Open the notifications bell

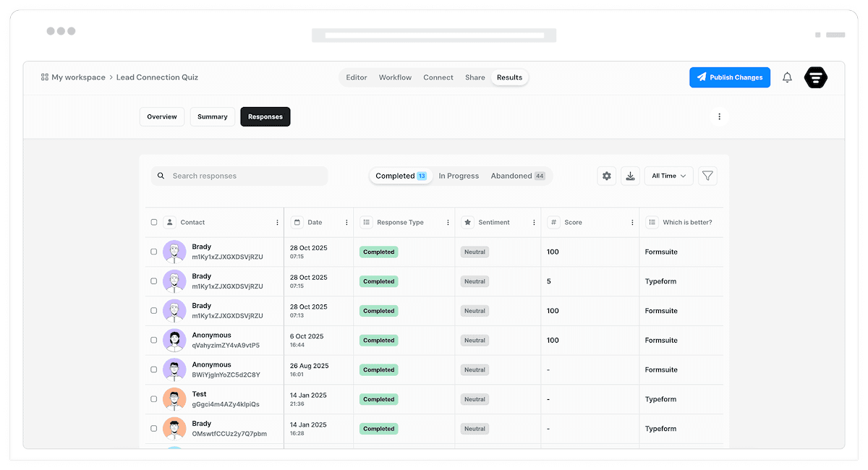click(x=787, y=77)
